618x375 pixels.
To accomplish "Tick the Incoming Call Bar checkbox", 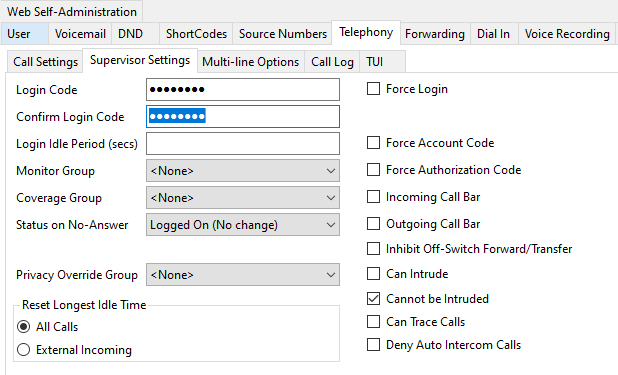I will (373, 196).
